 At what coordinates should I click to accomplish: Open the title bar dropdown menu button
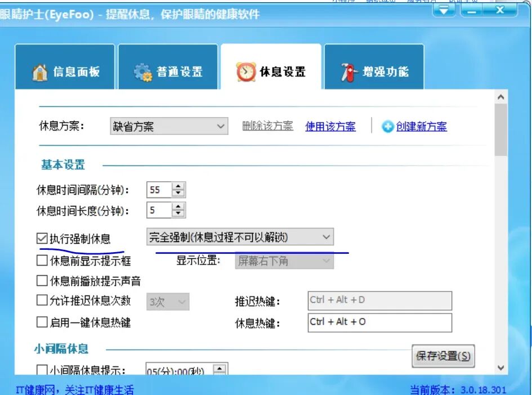click(445, 10)
